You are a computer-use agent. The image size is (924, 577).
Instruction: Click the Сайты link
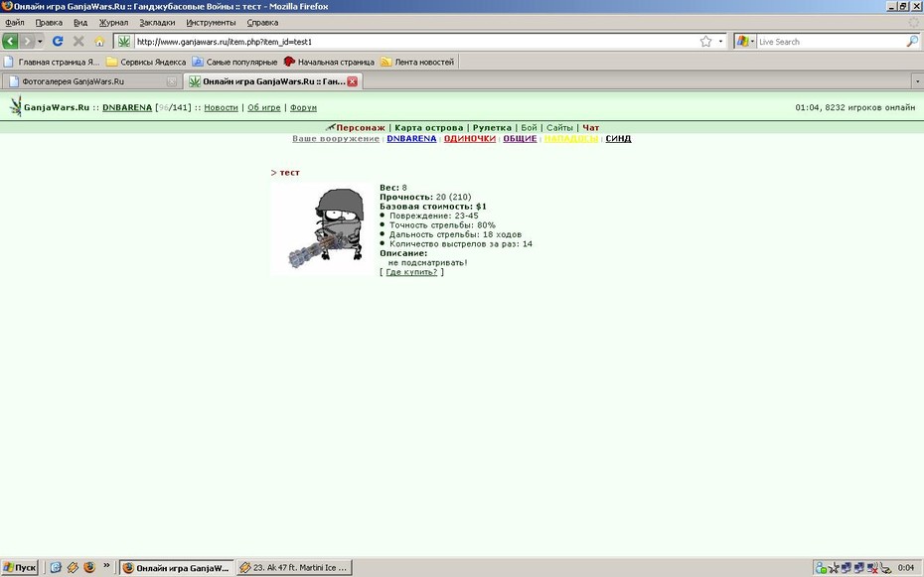click(x=559, y=127)
